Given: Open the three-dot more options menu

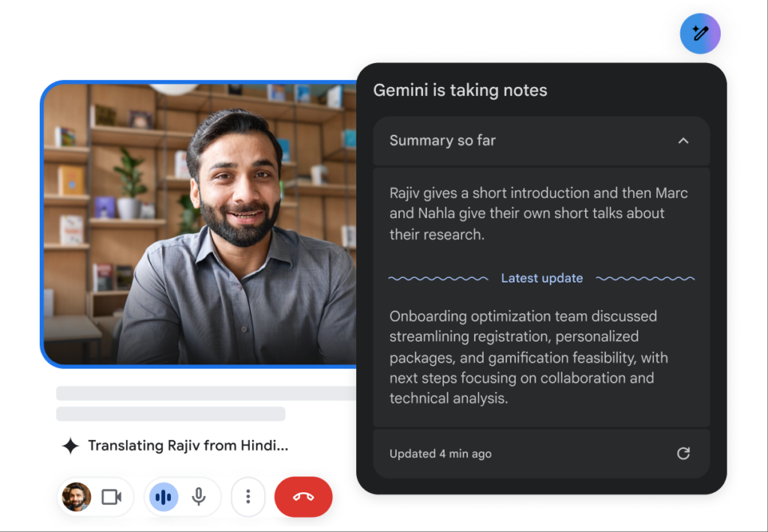Looking at the screenshot, I should (x=248, y=497).
